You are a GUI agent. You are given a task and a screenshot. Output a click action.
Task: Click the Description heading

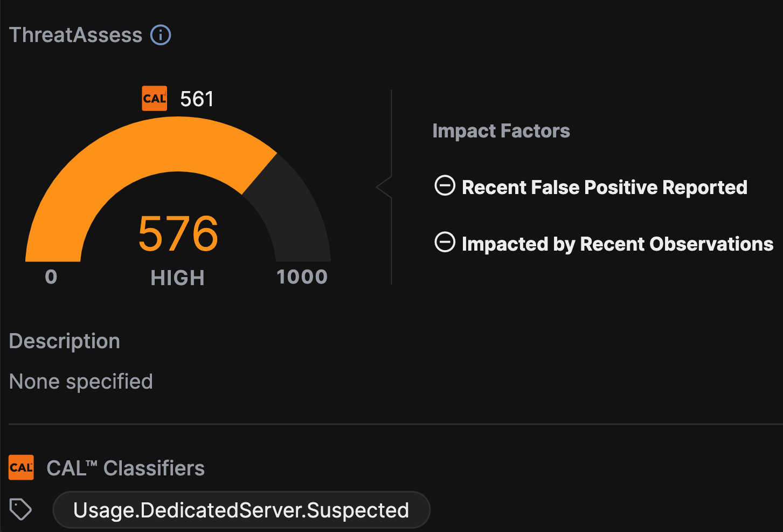pyautogui.click(x=65, y=341)
